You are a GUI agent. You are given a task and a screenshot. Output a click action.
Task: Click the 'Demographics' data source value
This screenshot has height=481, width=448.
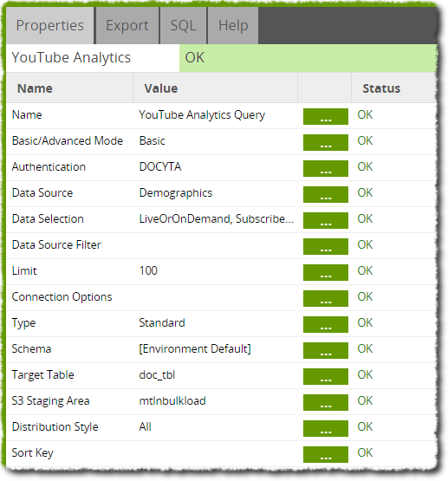pyautogui.click(x=176, y=193)
